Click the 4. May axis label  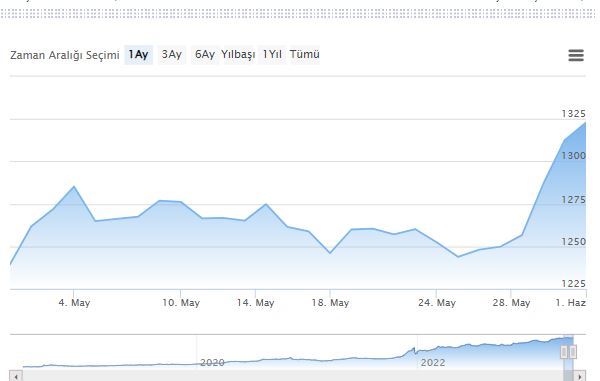pyautogui.click(x=74, y=303)
